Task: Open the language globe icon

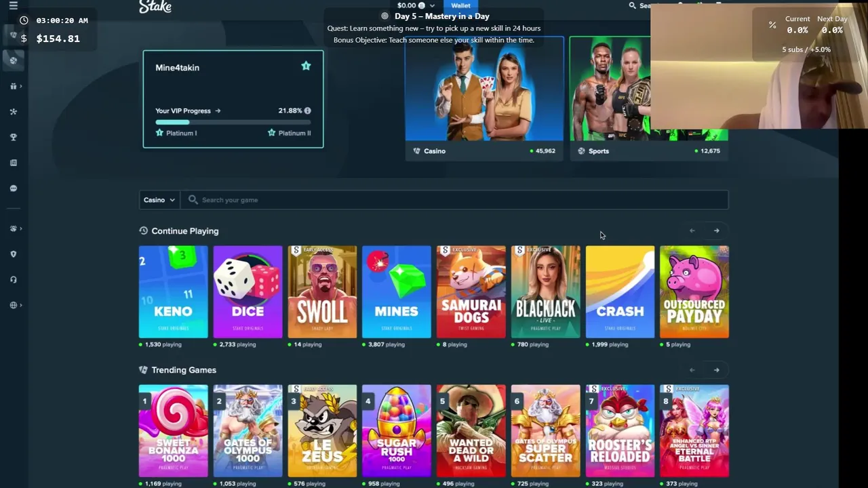Action: (13, 305)
